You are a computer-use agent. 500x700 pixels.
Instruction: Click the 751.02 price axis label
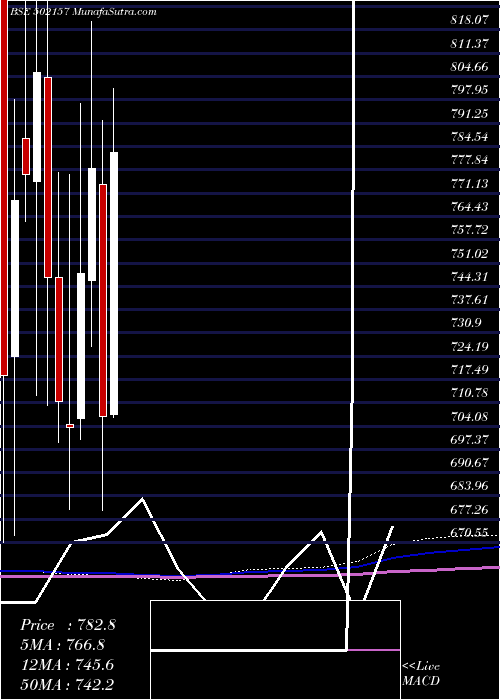[x=469, y=254]
